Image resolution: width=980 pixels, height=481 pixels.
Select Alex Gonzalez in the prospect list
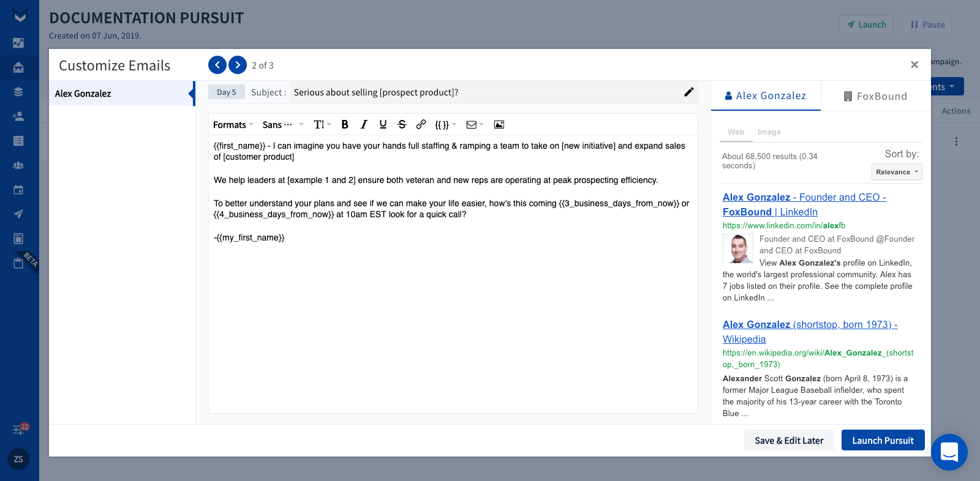coord(121,93)
